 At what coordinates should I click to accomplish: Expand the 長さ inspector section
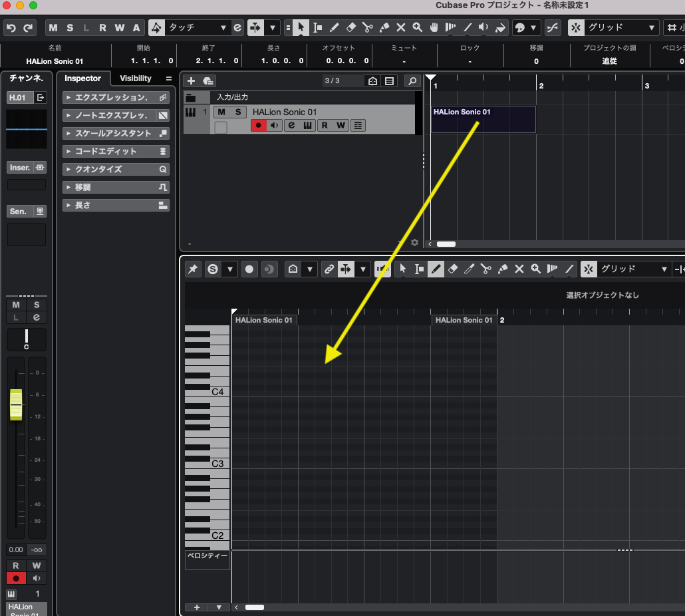tap(116, 206)
